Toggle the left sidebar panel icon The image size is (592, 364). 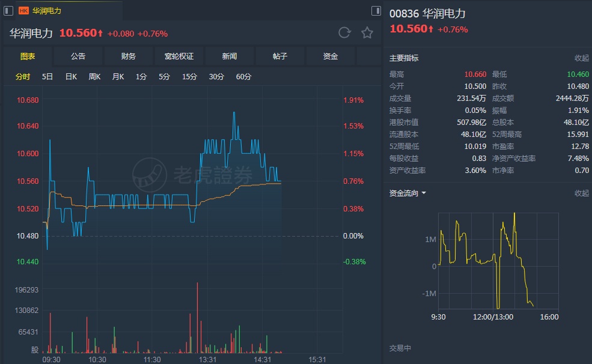(x=8, y=11)
